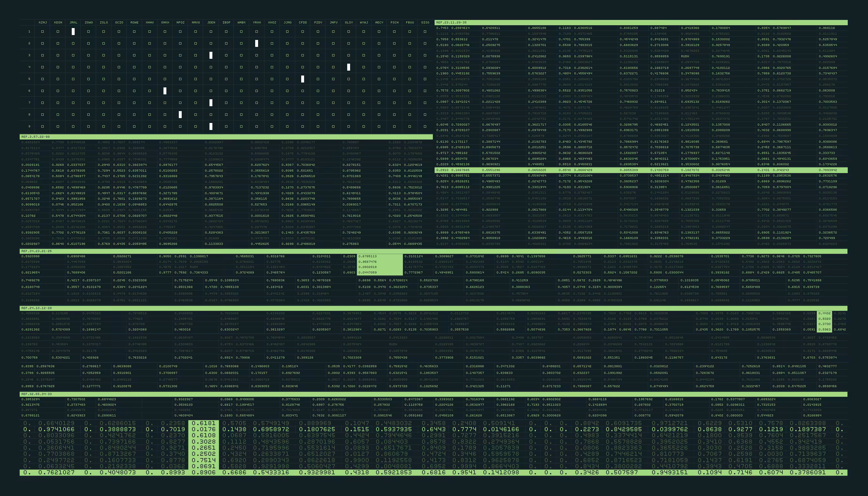Select row number 1 label

29,32
